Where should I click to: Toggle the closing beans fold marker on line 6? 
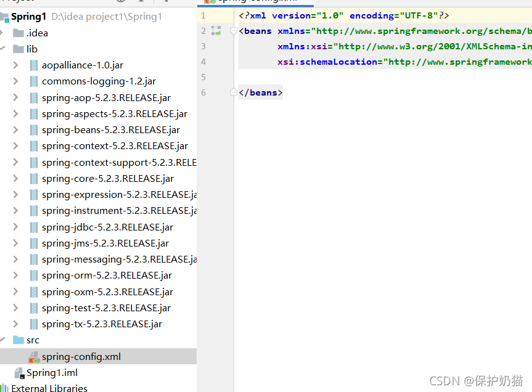pos(234,92)
